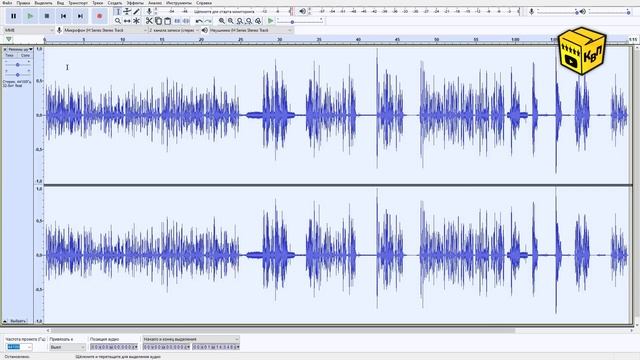The height and width of the screenshot is (360, 640).
Task: Click the Trim audio icon
Action: coord(177,21)
